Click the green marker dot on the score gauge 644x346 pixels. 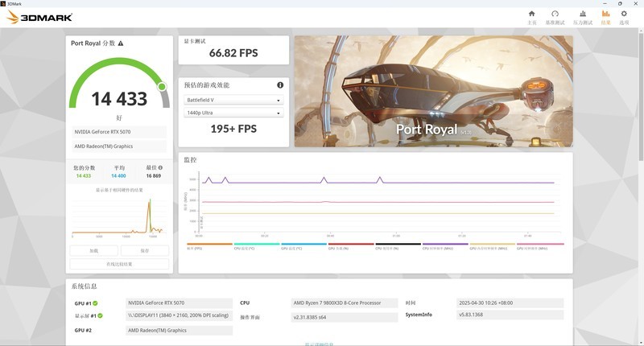pyautogui.click(x=162, y=87)
